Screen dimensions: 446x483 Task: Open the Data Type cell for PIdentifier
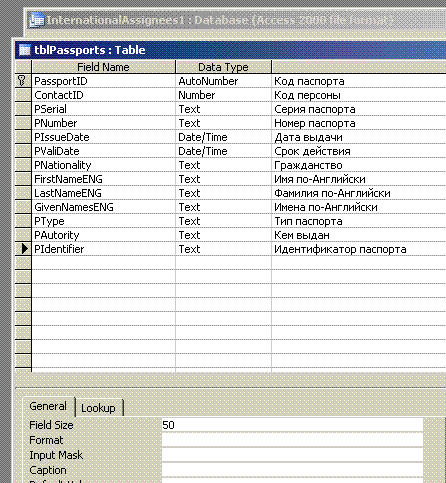[223, 249]
